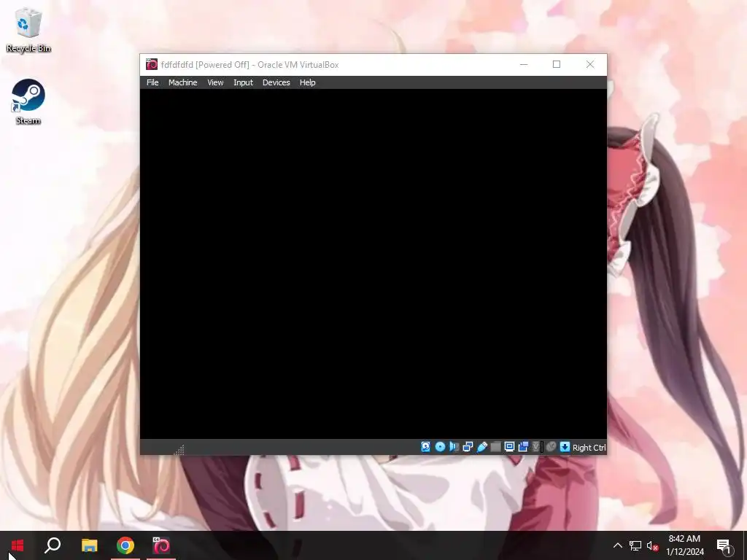747x560 pixels.
Task: Open the Devices menu
Action: pyautogui.click(x=276, y=82)
